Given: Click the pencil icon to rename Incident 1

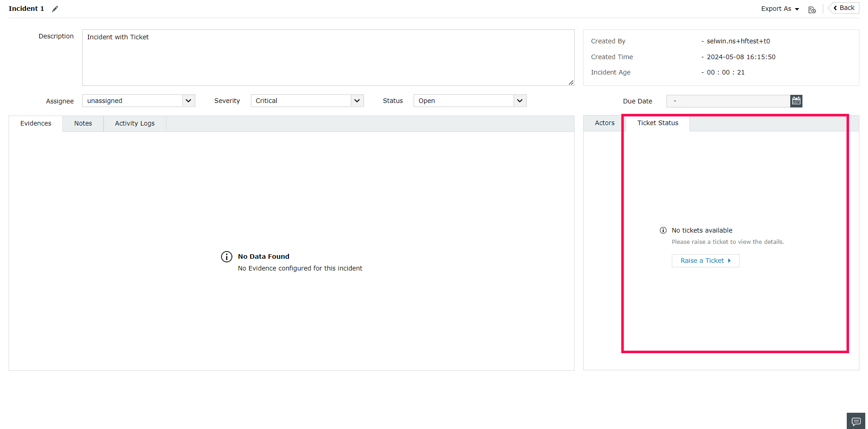Looking at the screenshot, I should point(55,8).
